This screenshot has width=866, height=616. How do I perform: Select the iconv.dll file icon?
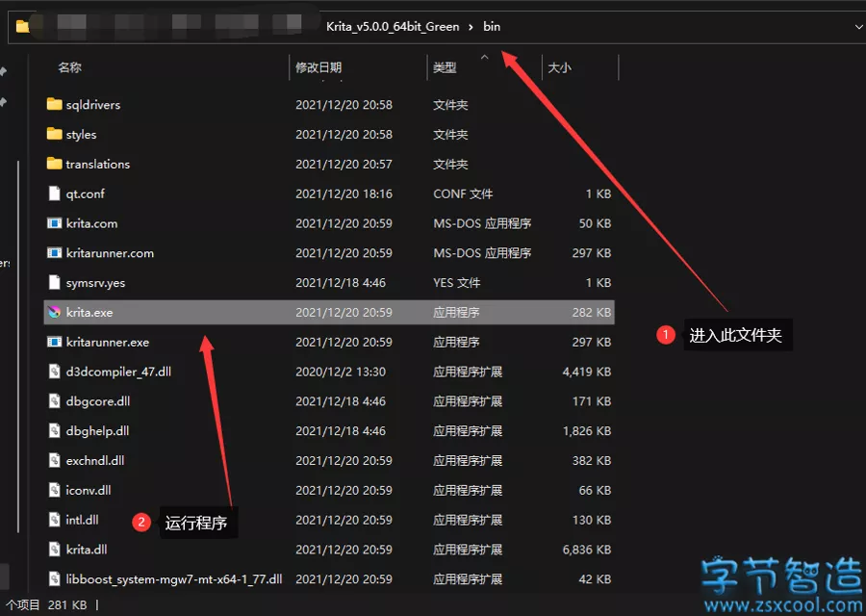(54, 490)
